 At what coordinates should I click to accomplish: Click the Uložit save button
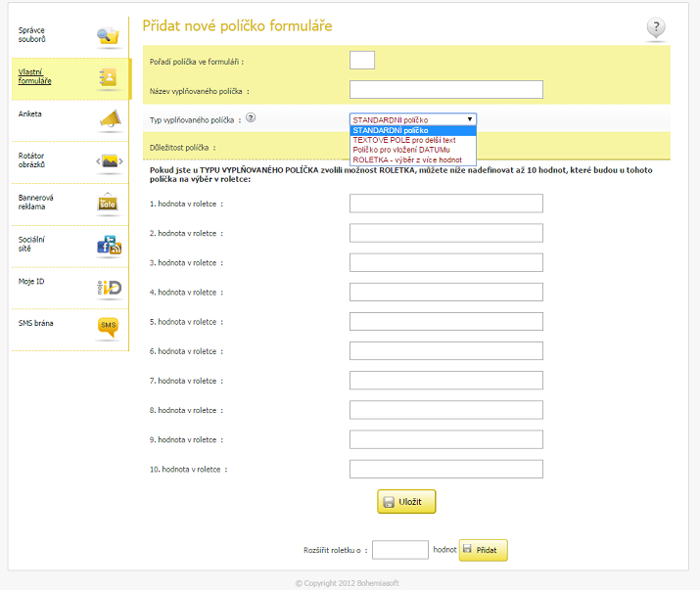406,502
